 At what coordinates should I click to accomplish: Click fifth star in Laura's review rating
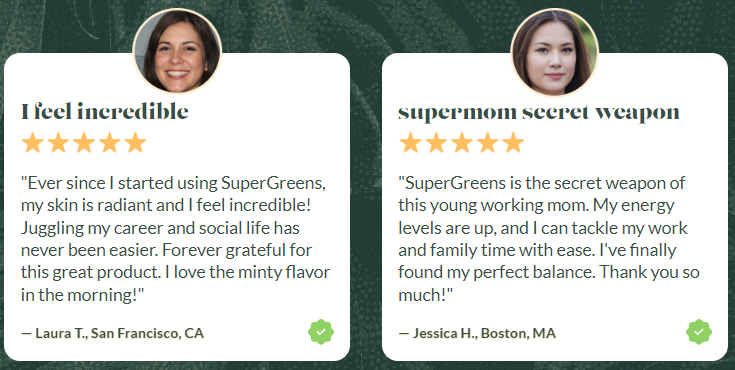[x=135, y=142]
